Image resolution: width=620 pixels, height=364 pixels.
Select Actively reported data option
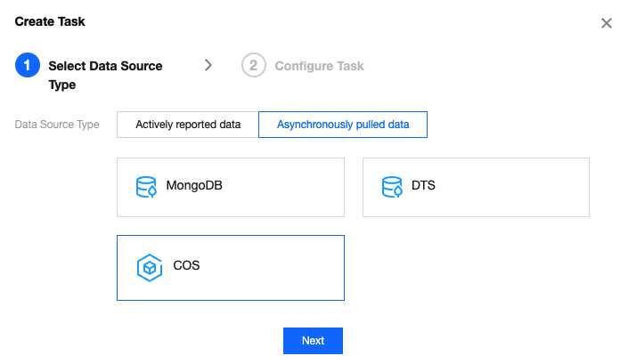(x=188, y=125)
